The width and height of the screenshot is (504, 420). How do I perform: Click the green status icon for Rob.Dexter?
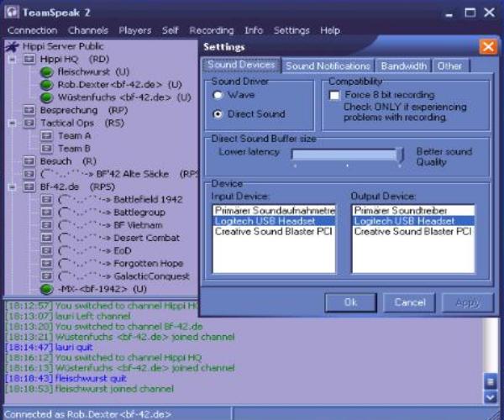point(46,85)
